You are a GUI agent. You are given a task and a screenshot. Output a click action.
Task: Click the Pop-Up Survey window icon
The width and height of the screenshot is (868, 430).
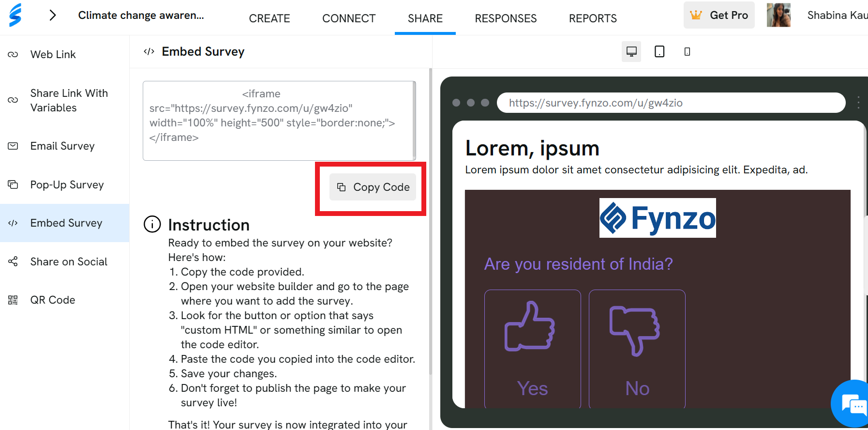tap(13, 184)
